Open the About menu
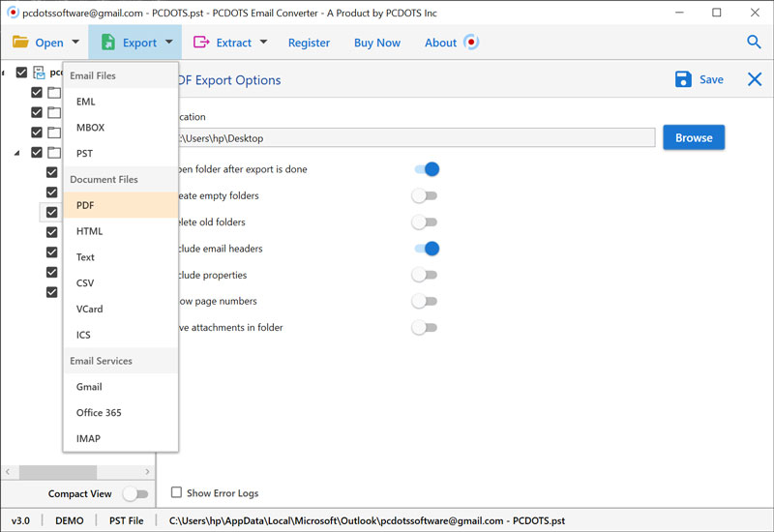This screenshot has width=774, height=532. coord(441,43)
